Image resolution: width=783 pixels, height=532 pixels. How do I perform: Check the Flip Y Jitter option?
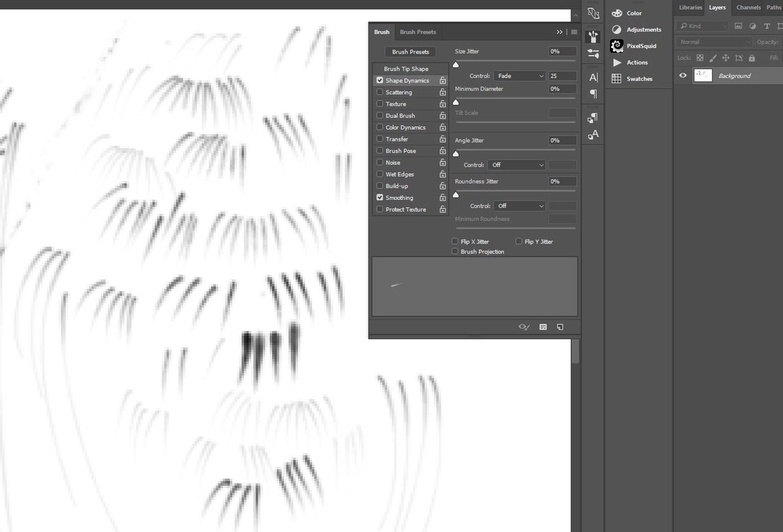click(519, 242)
